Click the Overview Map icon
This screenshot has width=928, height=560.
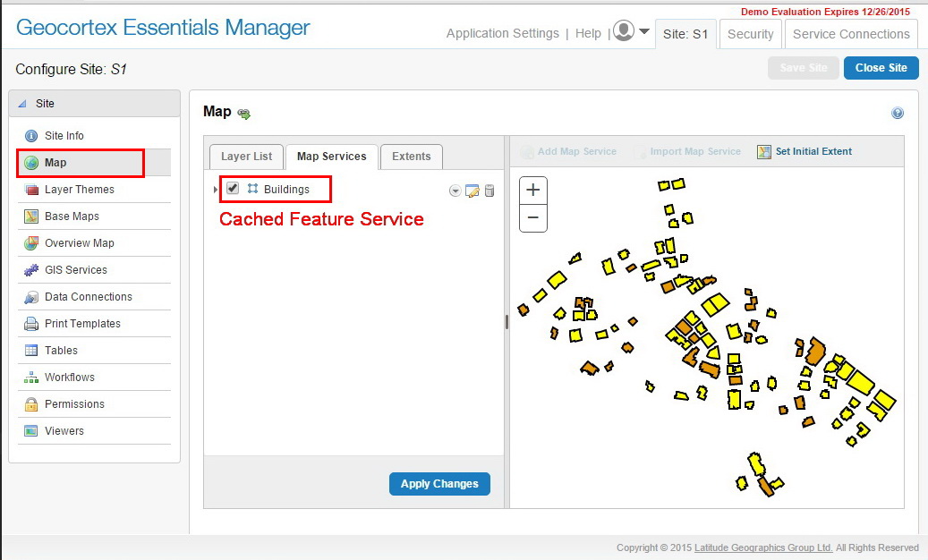31,243
